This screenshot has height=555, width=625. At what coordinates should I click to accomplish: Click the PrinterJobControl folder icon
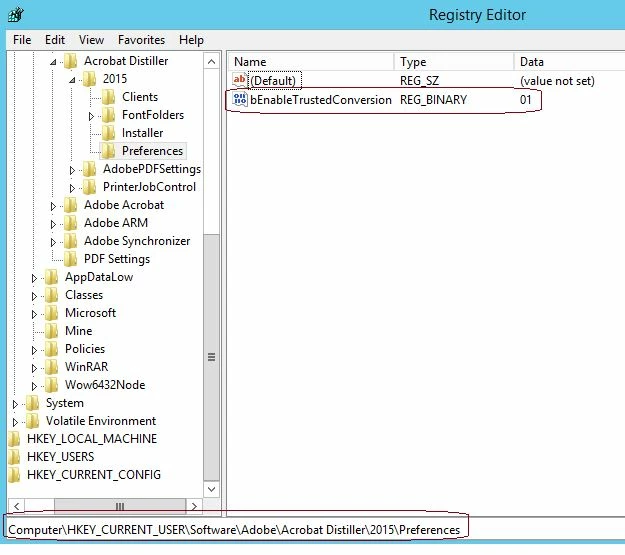(x=90, y=187)
